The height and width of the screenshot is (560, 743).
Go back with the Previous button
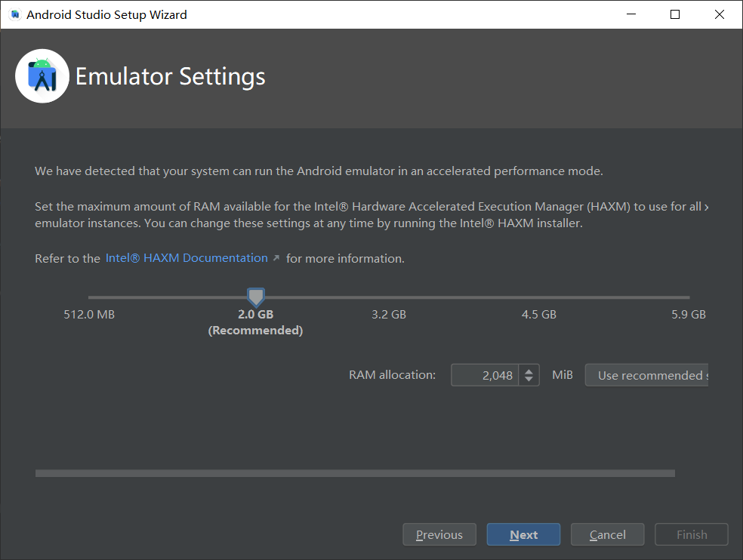[439, 534]
